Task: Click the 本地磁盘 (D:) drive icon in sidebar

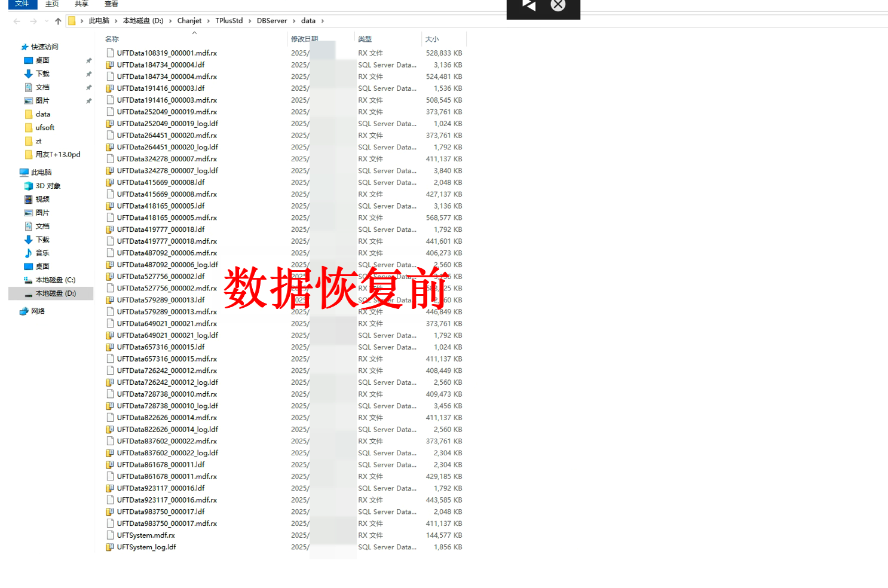Action: (28, 294)
